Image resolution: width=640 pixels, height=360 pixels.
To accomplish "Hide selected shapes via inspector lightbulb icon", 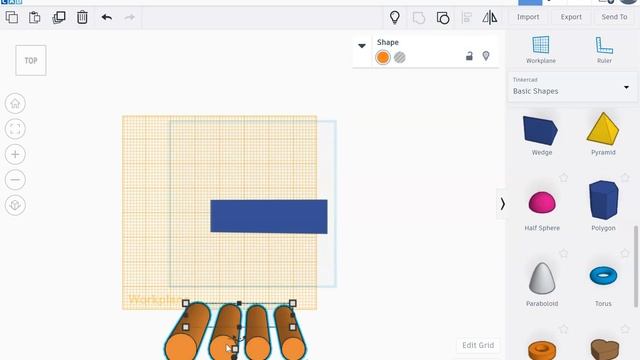I will tap(486, 56).
